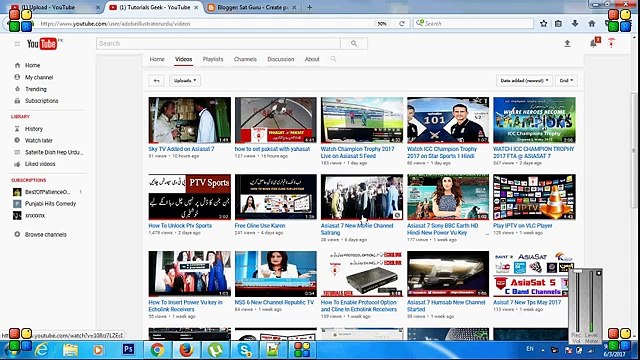The width and height of the screenshot is (640, 360).
Task: Open the Firefox bookmarks library icon
Action: 558,24
